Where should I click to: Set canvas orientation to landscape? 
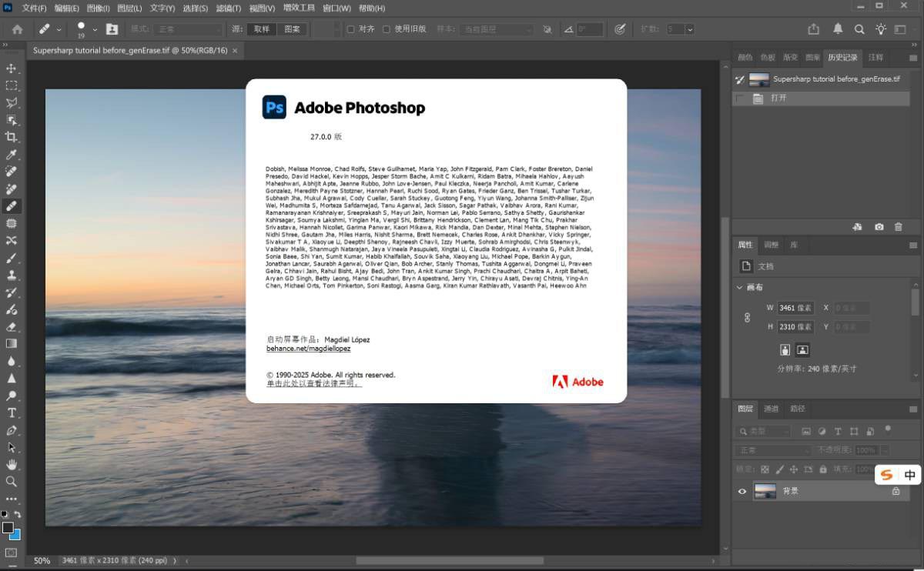click(x=802, y=349)
